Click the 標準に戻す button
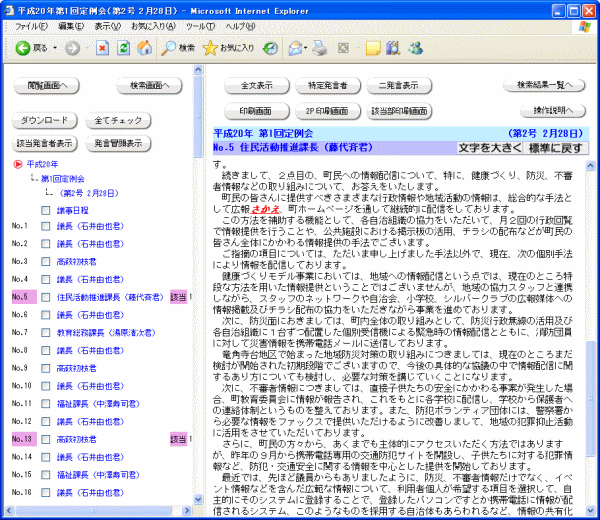600x520 pixels. pos(556,148)
